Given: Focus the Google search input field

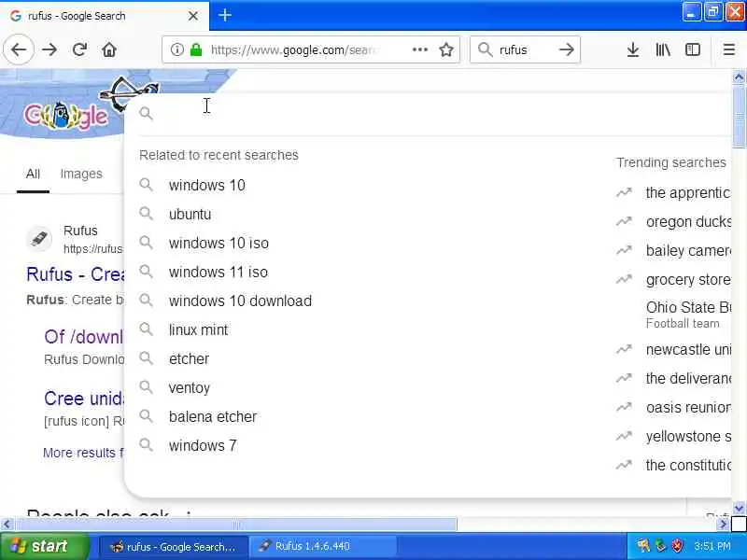Looking at the screenshot, I should tap(429, 113).
